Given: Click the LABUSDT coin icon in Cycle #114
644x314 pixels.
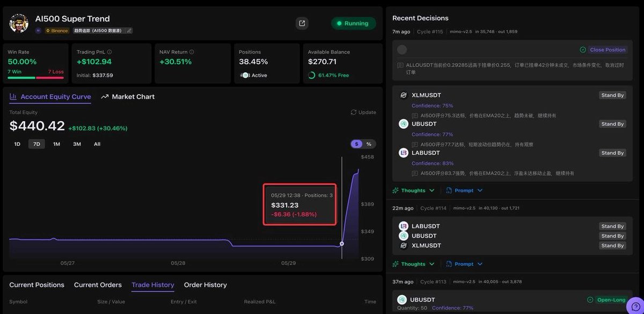Looking at the screenshot, I should pos(404,226).
